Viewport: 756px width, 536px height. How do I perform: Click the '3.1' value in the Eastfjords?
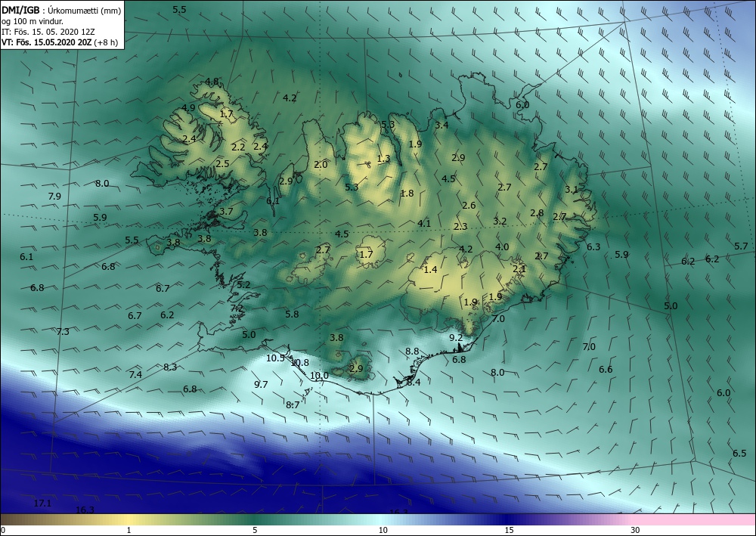point(572,190)
